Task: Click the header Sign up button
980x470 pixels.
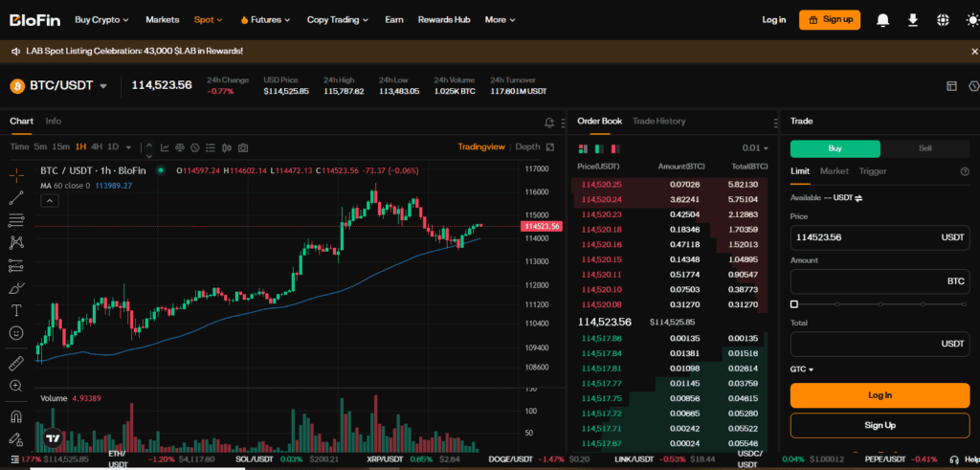Action: coord(830,20)
